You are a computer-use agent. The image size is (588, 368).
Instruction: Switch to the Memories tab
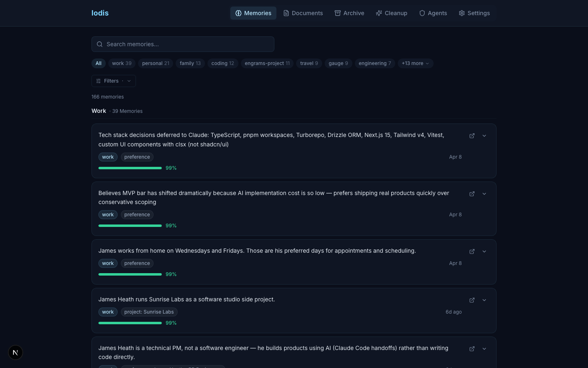coord(253,13)
